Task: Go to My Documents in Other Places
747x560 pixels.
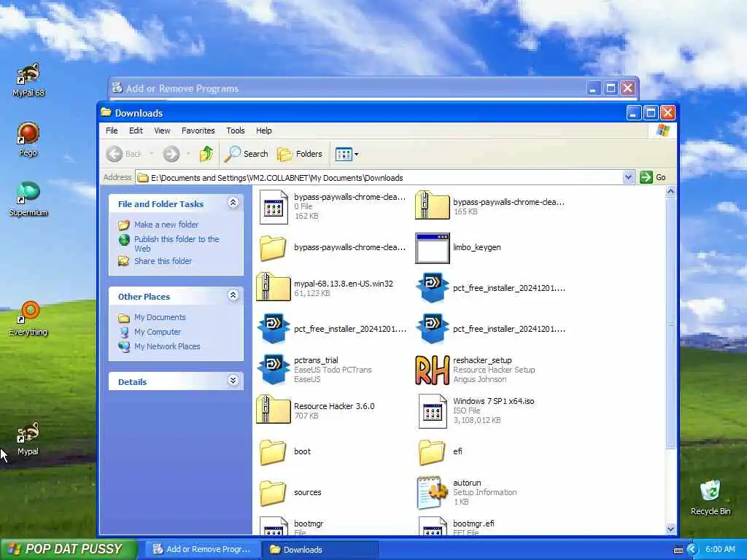Action: (x=160, y=317)
